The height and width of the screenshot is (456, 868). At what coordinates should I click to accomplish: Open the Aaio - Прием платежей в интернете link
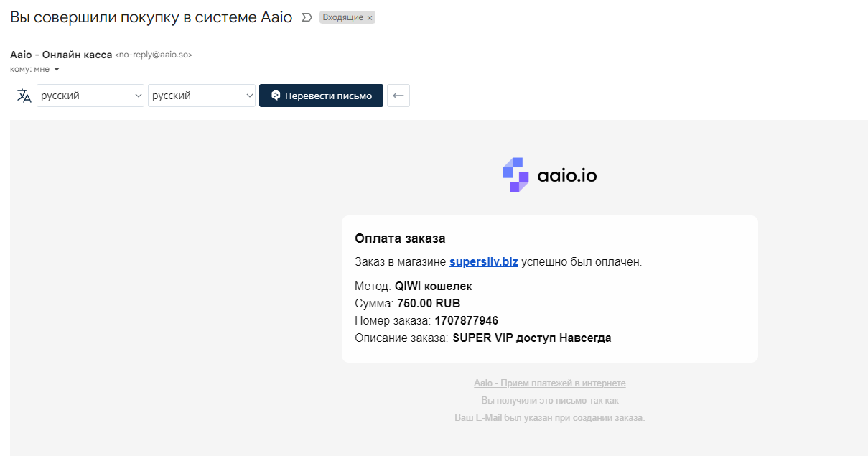click(550, 383)
